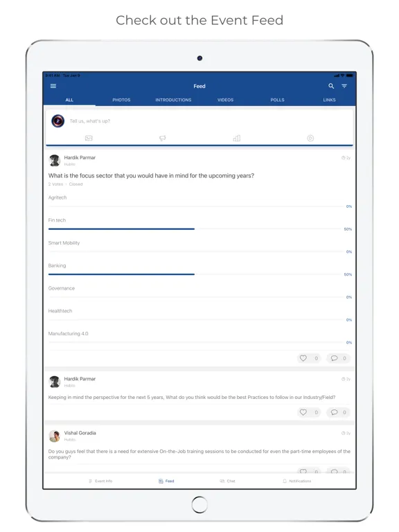The image size is (399, 532).
Task: Open the INTRODUCTIONS tab
Action: (173, 100)
